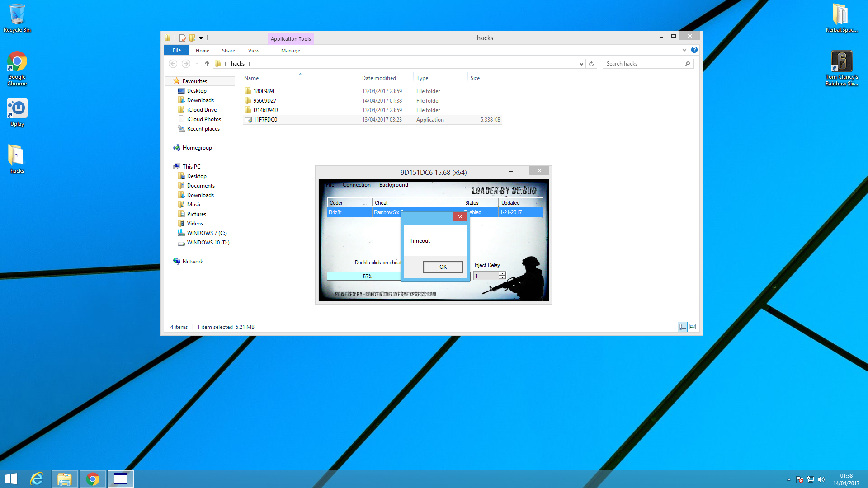The height and width of the screenshot is (488, 868).
Task: Expand the ribbon with the chevron
Action: 684,50
